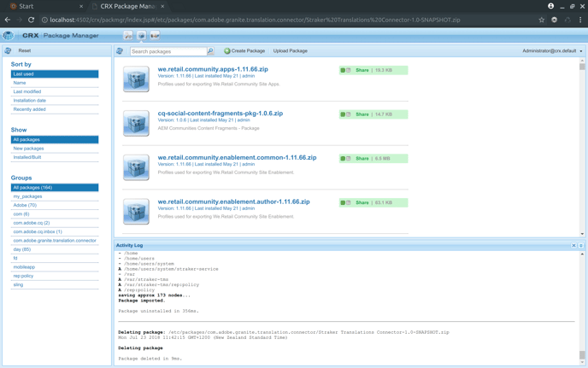588x368 pixels.
Task: Open the Administrator@crx.default dropdown
Action: click(x=552, y=51)
